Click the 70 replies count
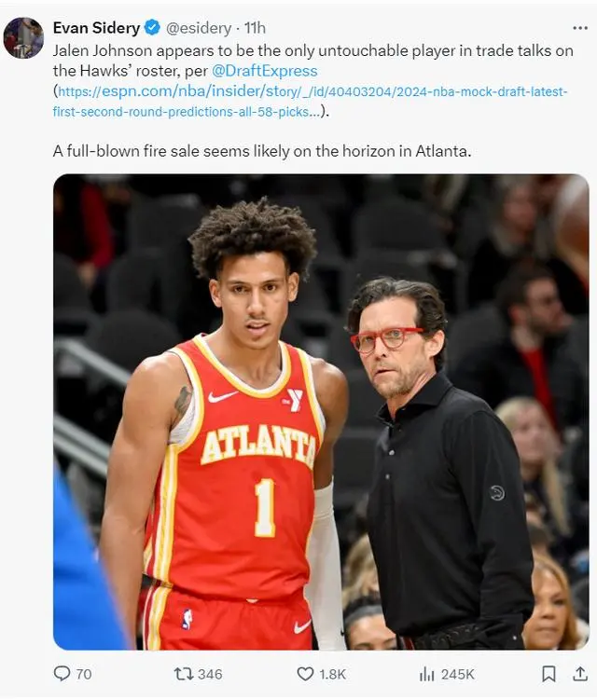 click(84, 674)
